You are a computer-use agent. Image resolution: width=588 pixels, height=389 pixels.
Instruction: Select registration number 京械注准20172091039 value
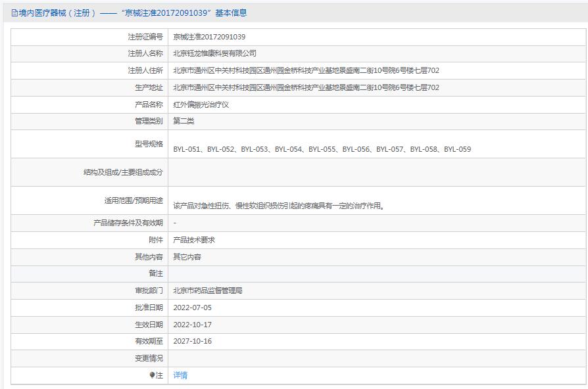[x=209, y=37]
